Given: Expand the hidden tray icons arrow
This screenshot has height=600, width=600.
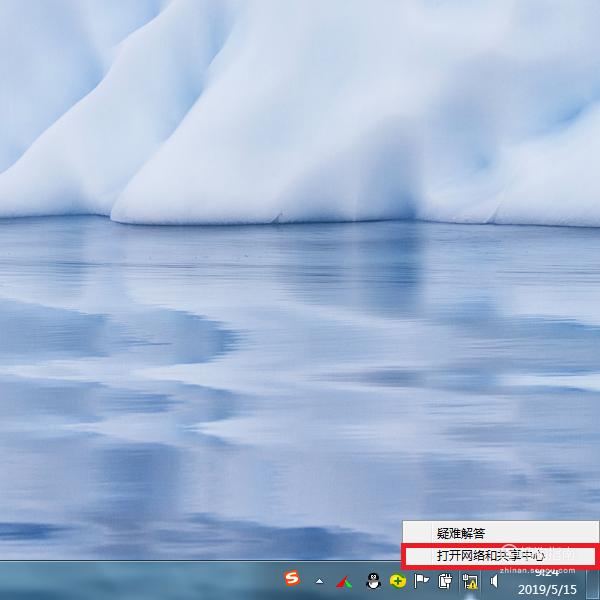Looking at the screenshot, I should click(319, 582).
